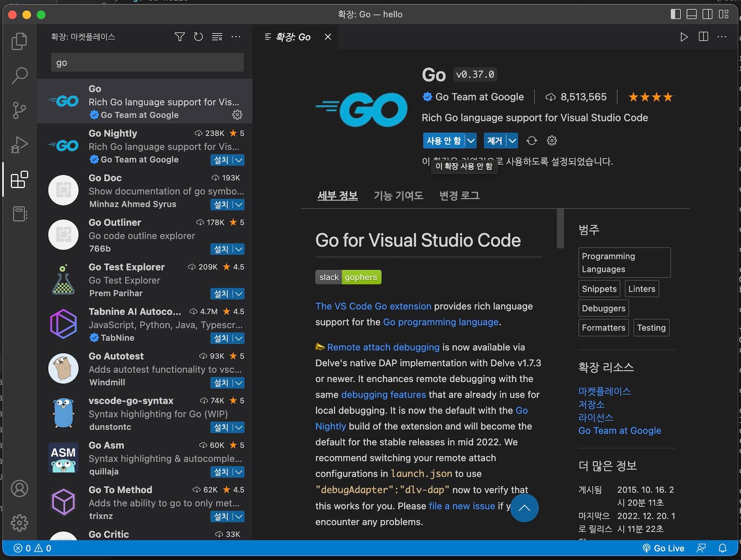This screenshot has height=560, width=741.
Task: Click the filter extensions funnel icon
Action: pyautogui.click(x=180, y=37)
